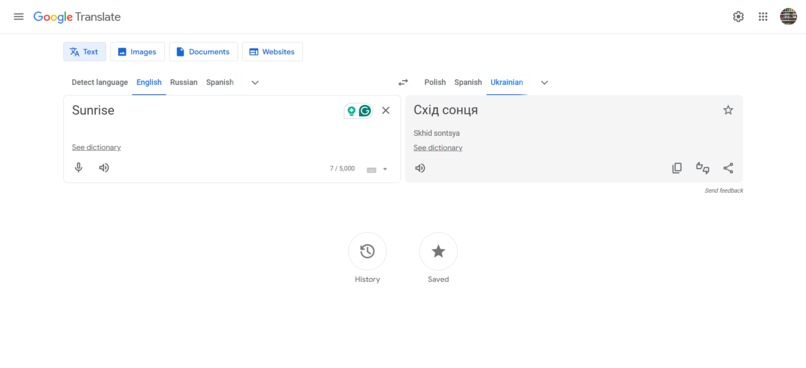Click the lightbulb suggestion icon

(x=352, y=111)
